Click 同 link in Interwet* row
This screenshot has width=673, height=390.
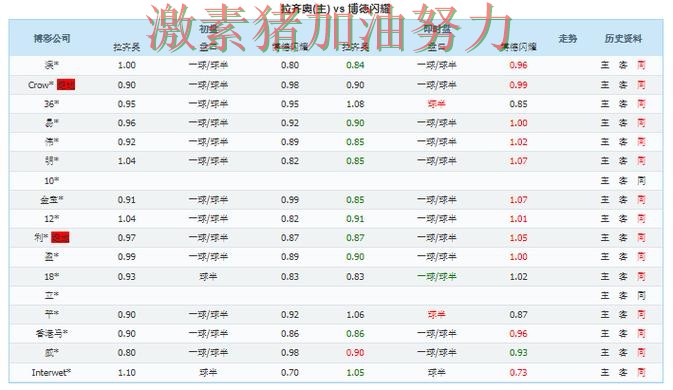641,372
